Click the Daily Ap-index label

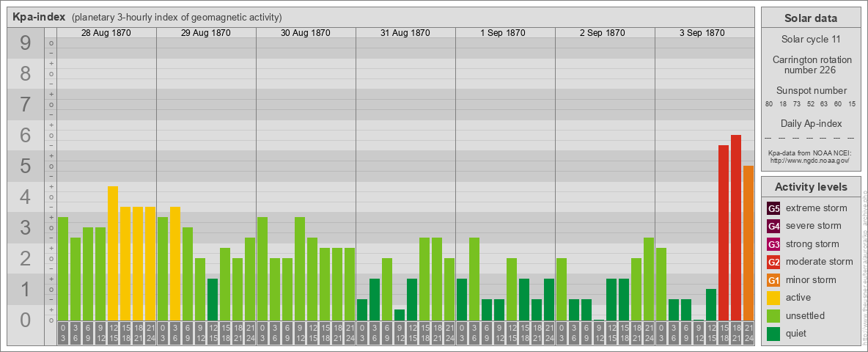[811, 123]
